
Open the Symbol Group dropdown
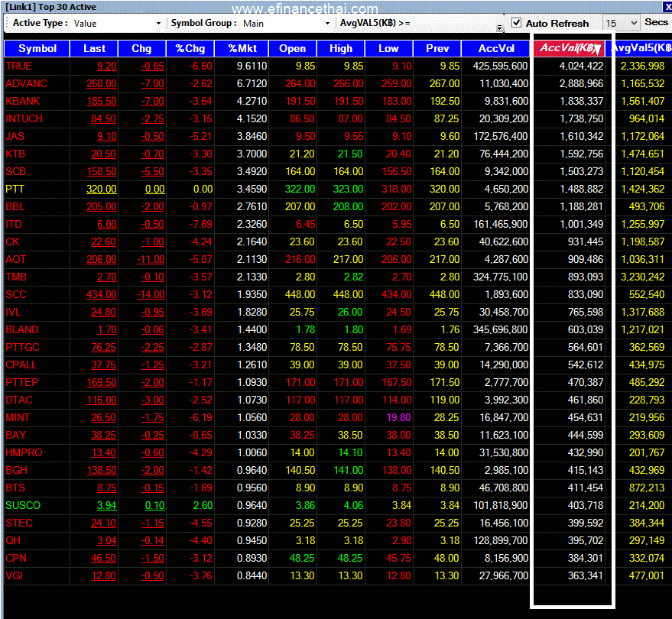click(x=327, y=23)
